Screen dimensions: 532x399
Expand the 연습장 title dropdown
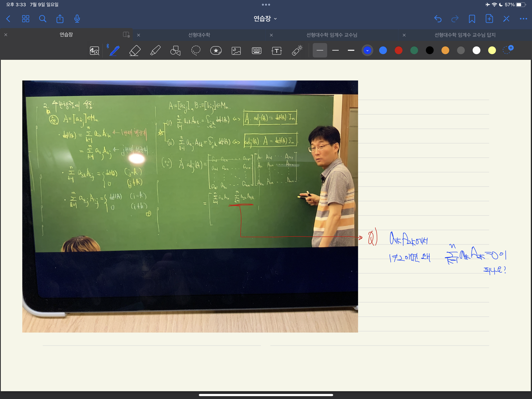click(265, 19)
